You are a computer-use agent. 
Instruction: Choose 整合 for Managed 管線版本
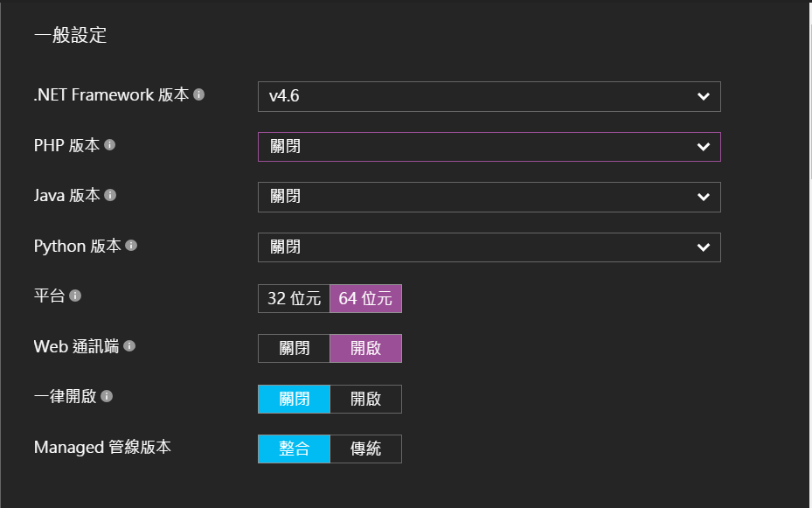pos(294,449)
